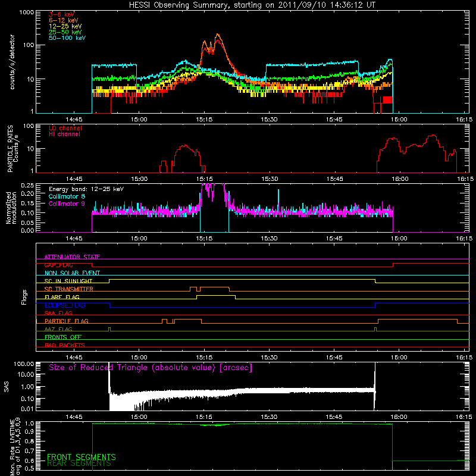Click the 'BAD_PACKETS' flag label
This screenshot has height=476, width=476.
coord(65,345)
